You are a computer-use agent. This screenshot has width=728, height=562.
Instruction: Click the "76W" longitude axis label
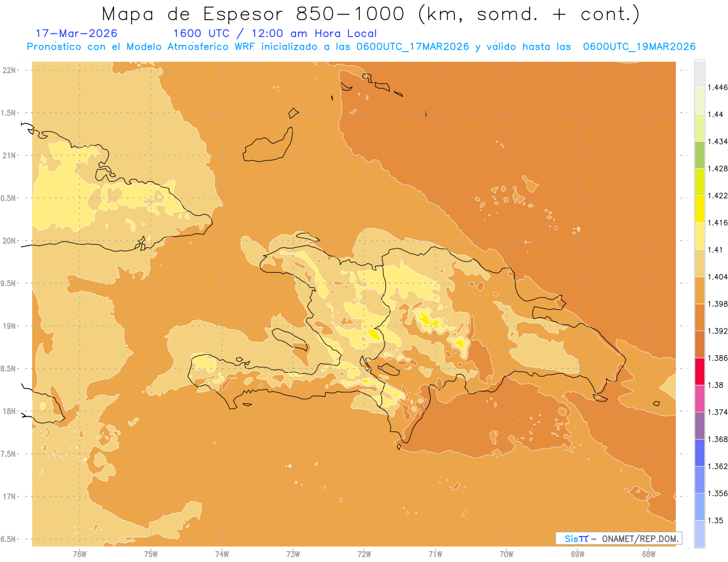point(79,553)
